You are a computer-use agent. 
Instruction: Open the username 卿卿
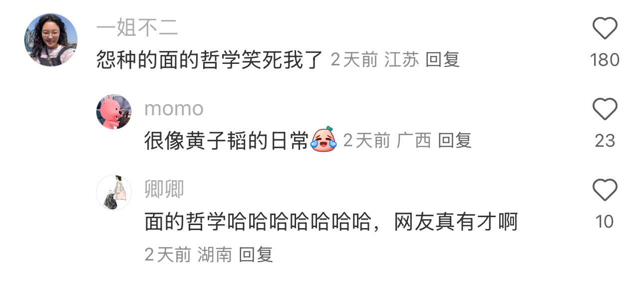pos(164,190)
